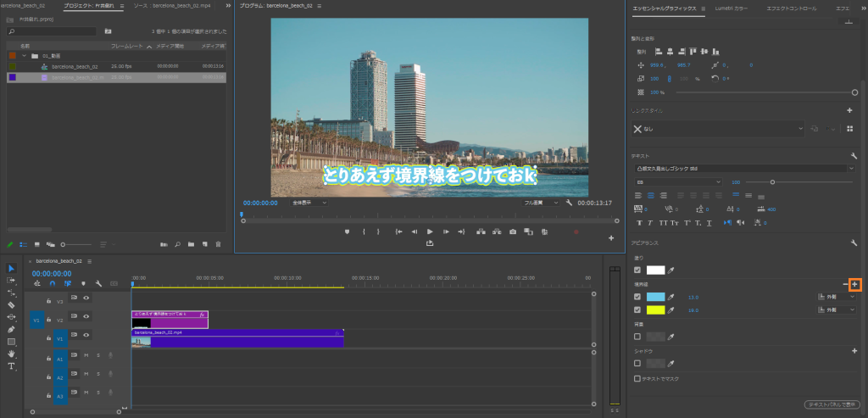Solo audio track A2
The height and width of the screenshot is (418, 868).
(x=98, y=376)
